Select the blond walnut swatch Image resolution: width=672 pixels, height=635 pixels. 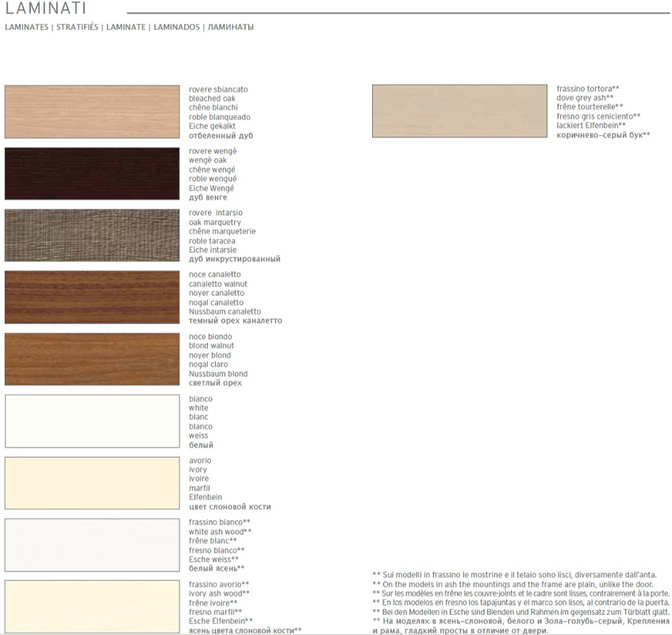tap(92, 360)
